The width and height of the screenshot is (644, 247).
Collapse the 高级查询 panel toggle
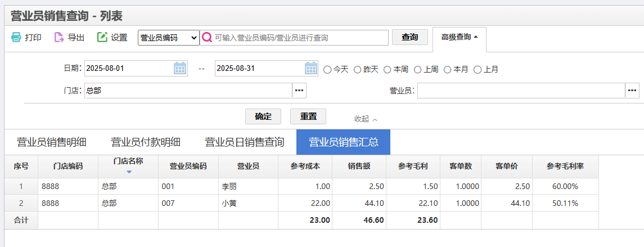pyautogui.click(x=459, y=38)
